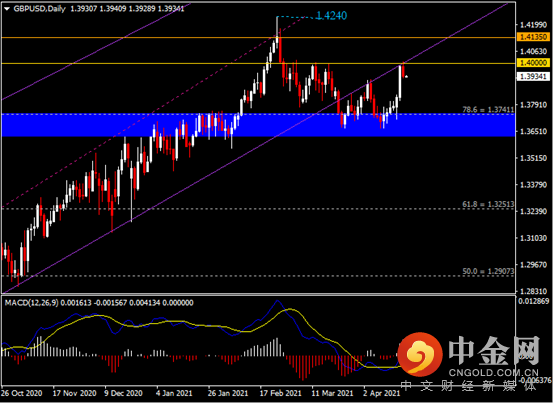Select the 2 Apr 2021 date label

[x=382, y=393]
